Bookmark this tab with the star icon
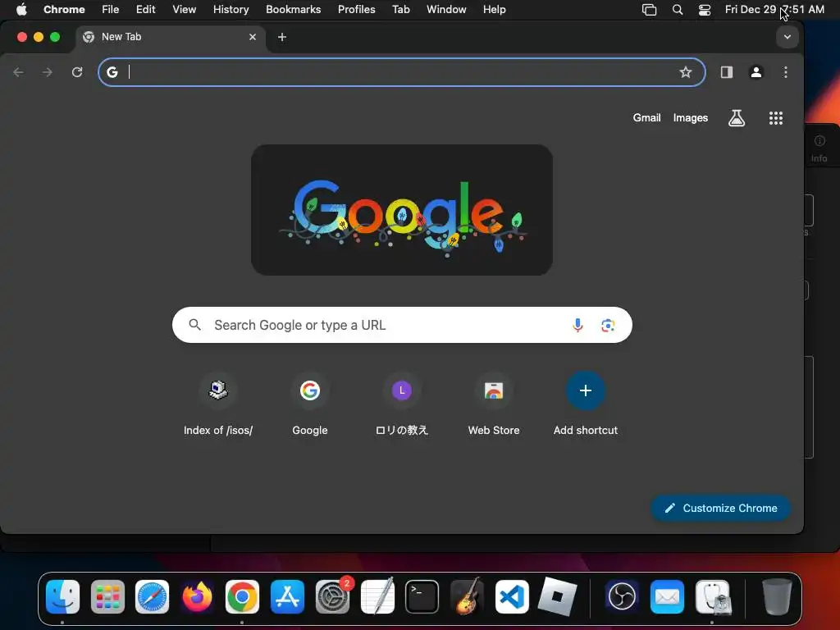 [685, 72]
